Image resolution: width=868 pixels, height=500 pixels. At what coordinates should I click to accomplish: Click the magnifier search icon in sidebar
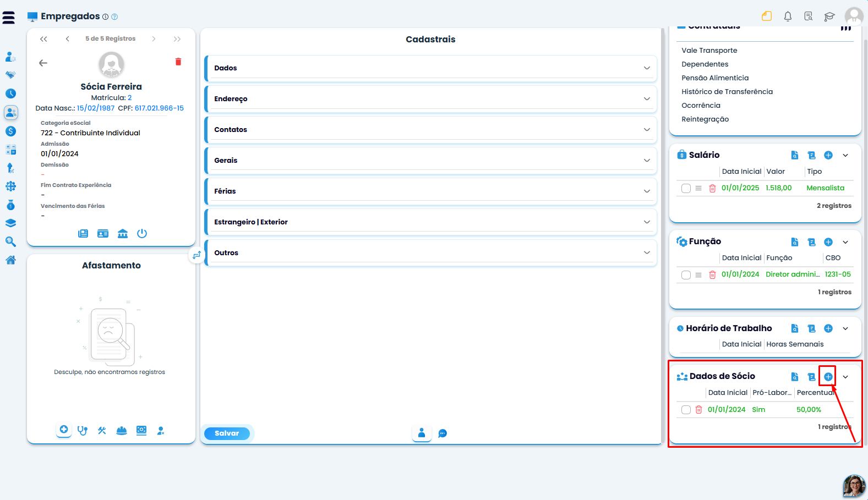click(x=10, y=241)
